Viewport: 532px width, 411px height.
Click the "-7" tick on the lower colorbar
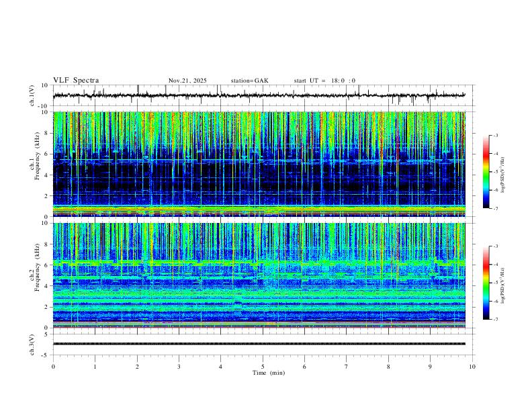495,320
